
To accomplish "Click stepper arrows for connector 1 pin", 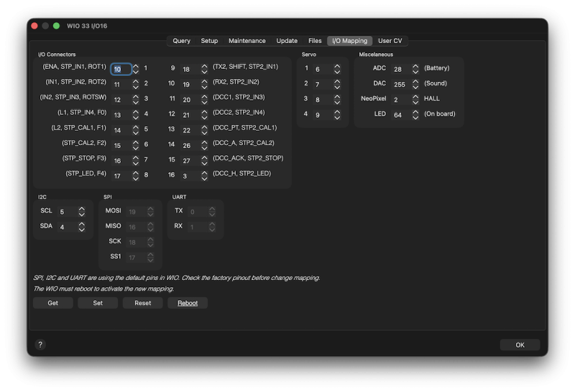I will 136,69.
